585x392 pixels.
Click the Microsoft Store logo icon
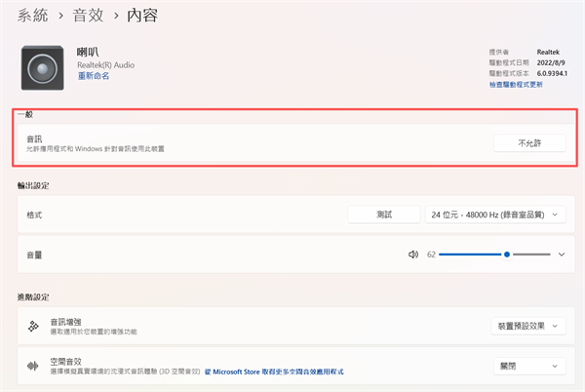(206, 372)
